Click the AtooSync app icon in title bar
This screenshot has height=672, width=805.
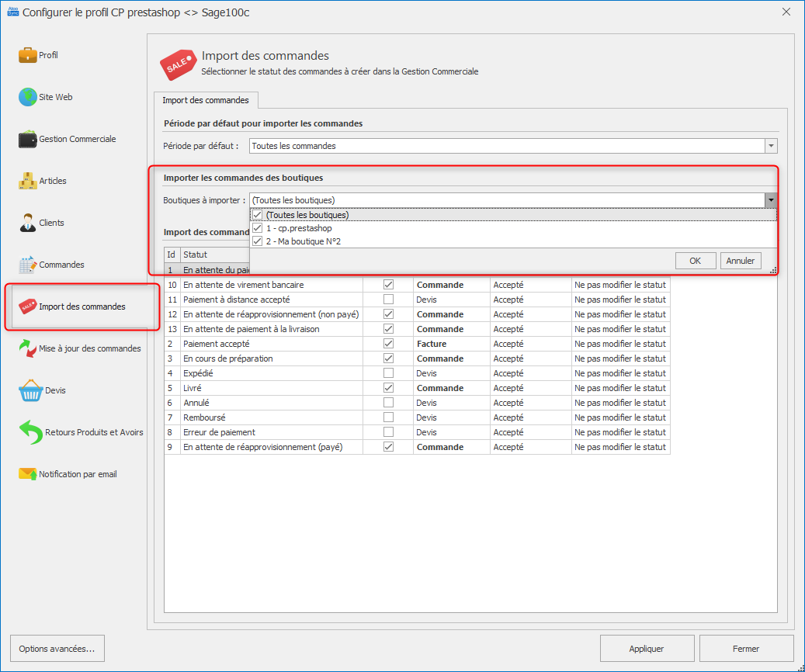click(x=13, y=12)
